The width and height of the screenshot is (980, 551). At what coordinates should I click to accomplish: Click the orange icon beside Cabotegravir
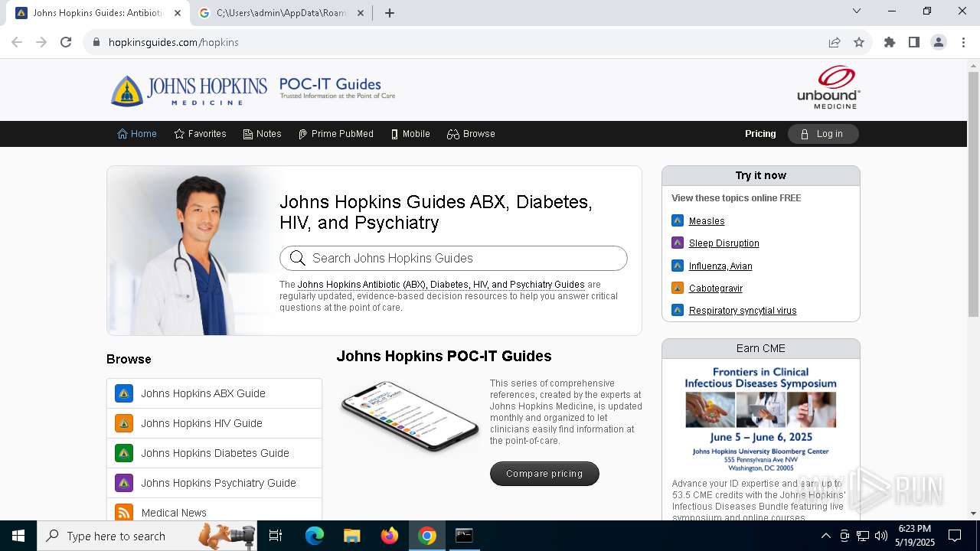pos(678,288)
